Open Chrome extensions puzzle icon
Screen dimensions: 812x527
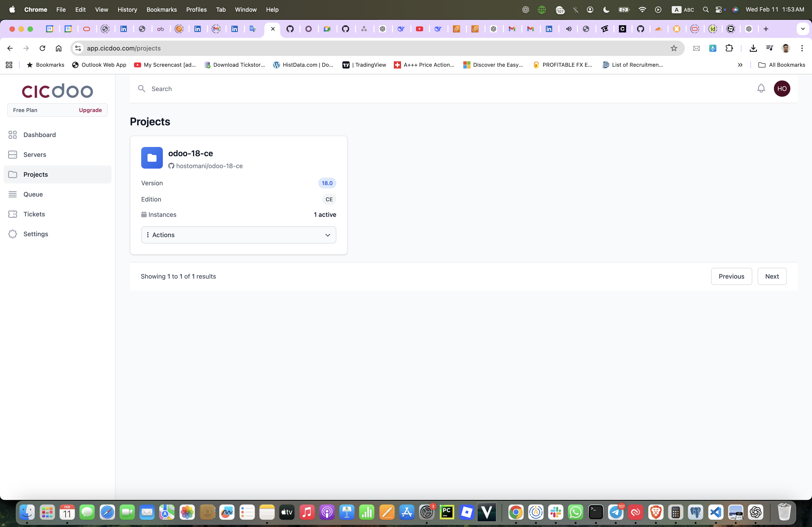click(x=729, y=48)
